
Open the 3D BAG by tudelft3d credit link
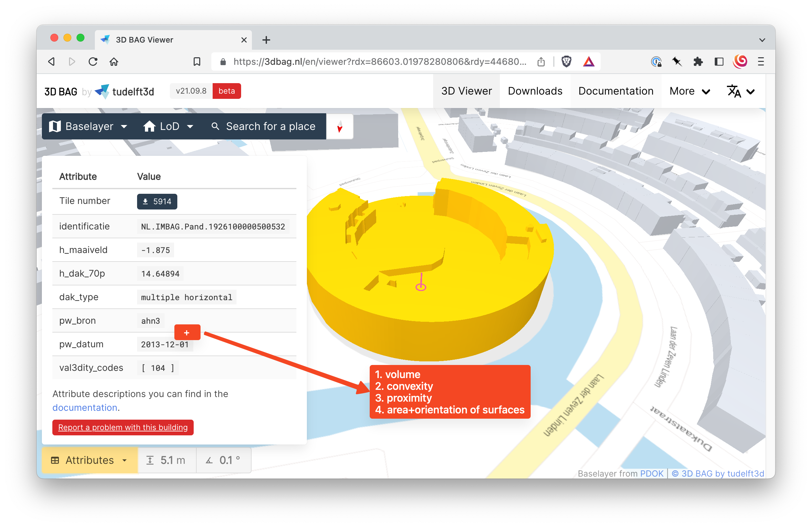pos(718,474)
